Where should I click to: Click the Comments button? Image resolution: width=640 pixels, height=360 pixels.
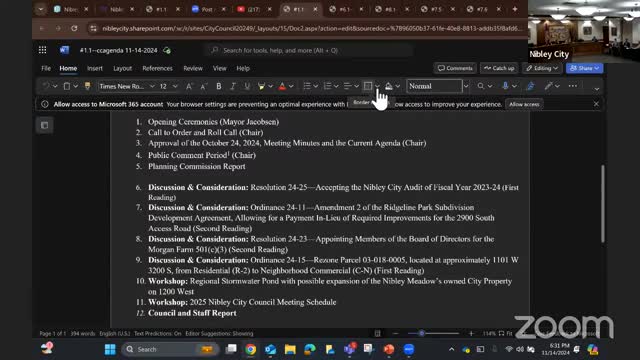(x=455, y=68)
